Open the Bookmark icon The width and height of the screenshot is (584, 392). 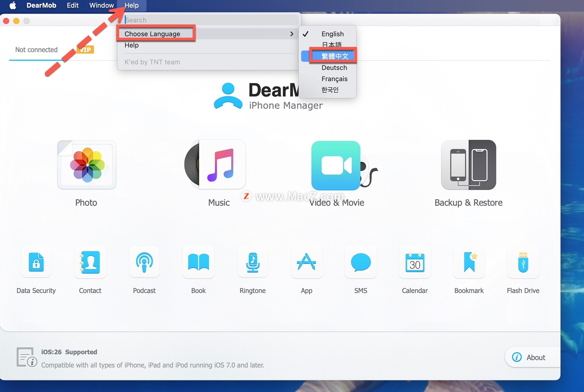coord(469,262)
